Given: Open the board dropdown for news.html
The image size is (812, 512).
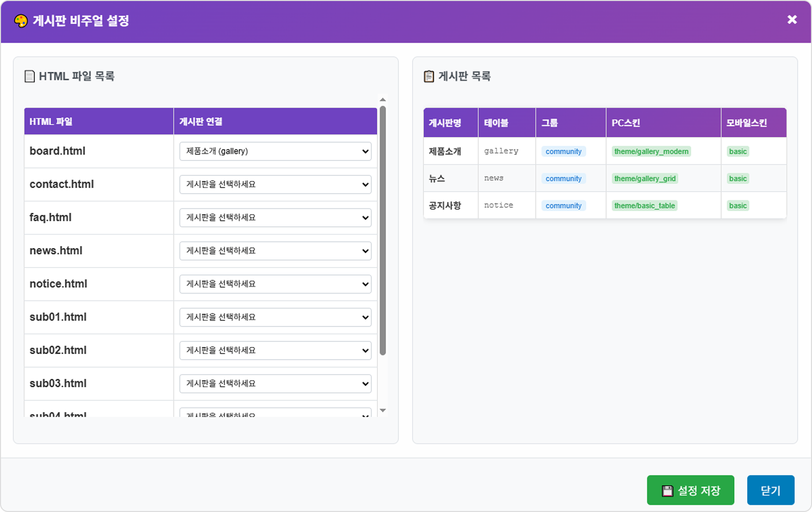Looking at the screenshot, I should [x=275, y=251].
